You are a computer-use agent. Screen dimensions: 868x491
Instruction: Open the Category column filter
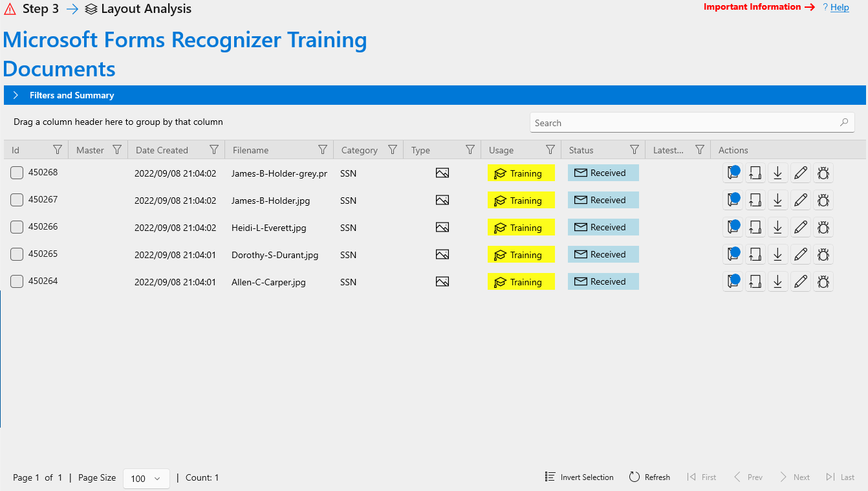393,149
